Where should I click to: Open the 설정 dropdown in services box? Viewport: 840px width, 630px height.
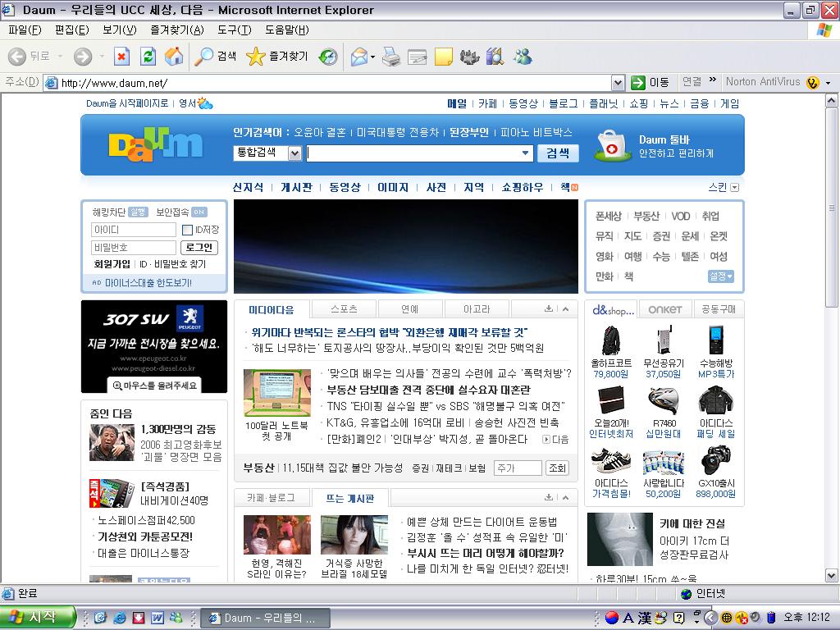tap(720, 276)
